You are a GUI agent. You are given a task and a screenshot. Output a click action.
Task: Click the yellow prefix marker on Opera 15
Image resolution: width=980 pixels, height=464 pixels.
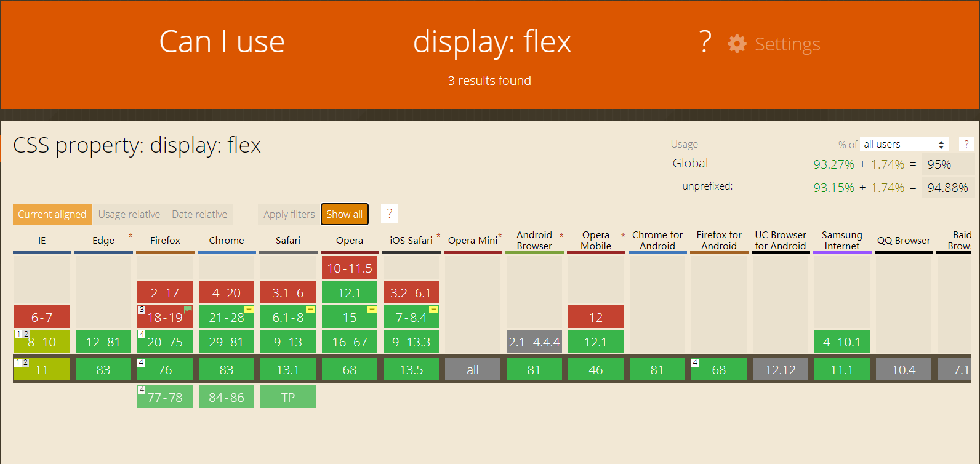point(372,310)
